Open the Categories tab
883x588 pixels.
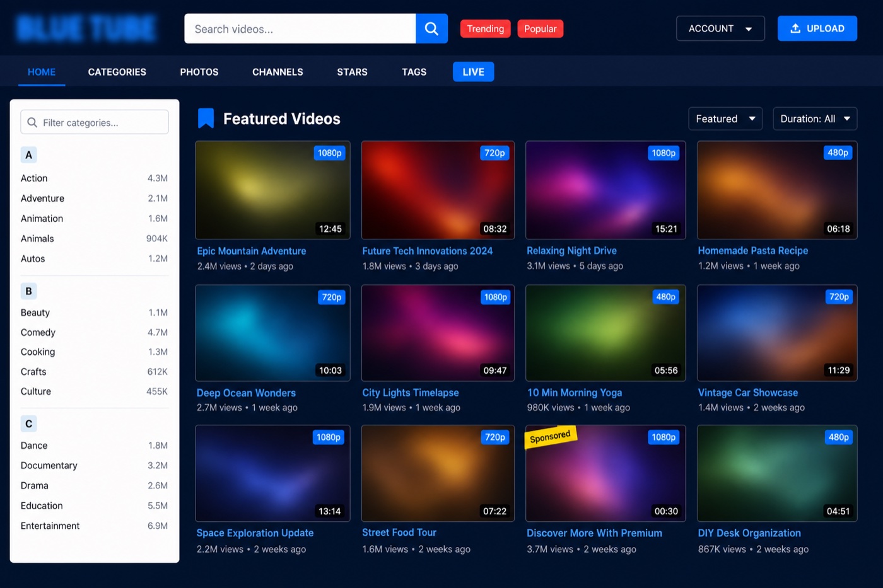[x=117, y=72]
